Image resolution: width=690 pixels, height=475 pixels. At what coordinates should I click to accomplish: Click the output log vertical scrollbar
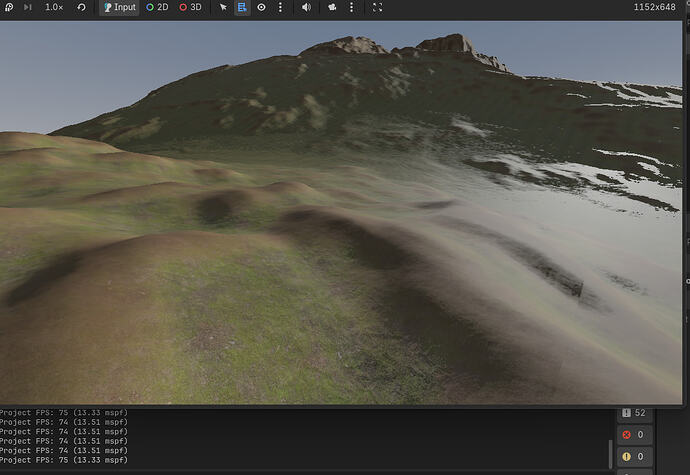pos(610,454)
